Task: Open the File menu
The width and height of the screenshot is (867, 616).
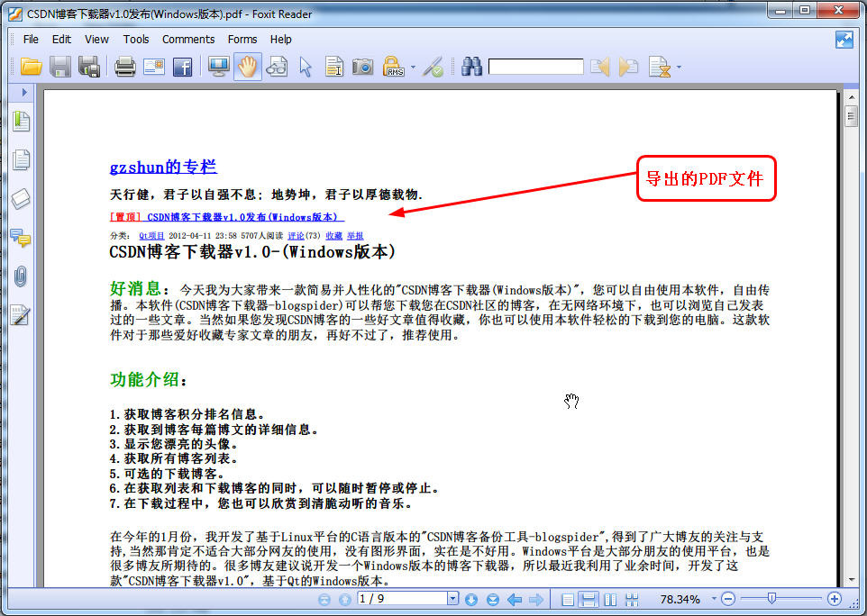Action: [x=31, y=40]
